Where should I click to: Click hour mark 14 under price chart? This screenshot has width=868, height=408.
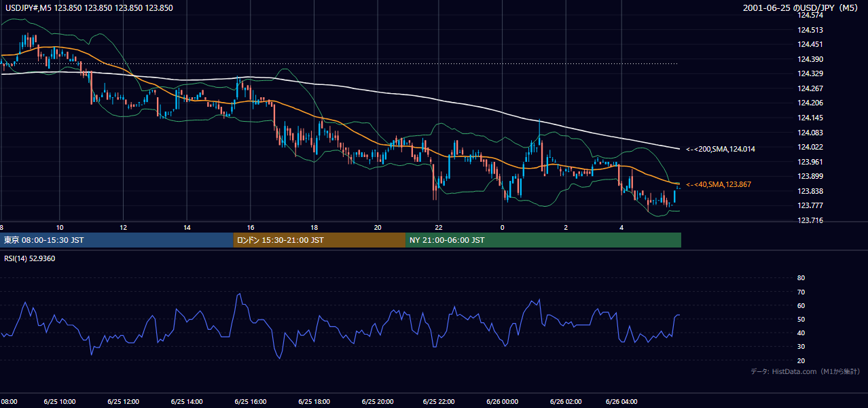pos(187,227)
